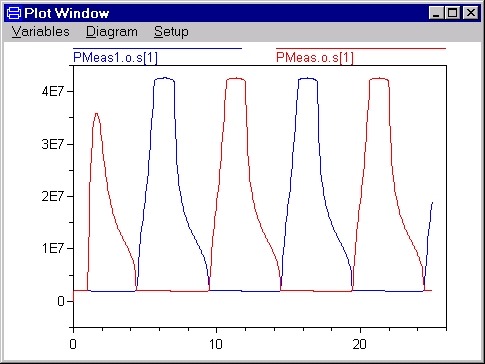Open the Variables menu
485x364 pixels.
[41, 32]
